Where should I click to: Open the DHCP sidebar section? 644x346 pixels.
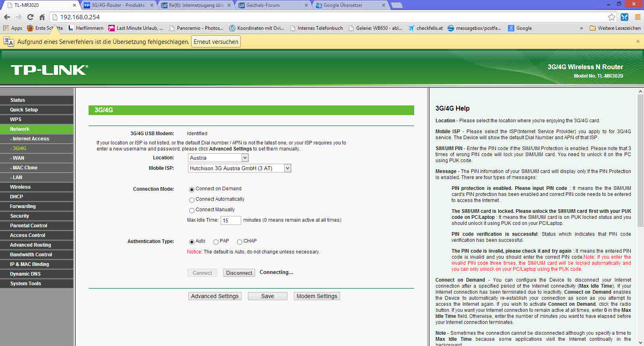coord(37,197)
